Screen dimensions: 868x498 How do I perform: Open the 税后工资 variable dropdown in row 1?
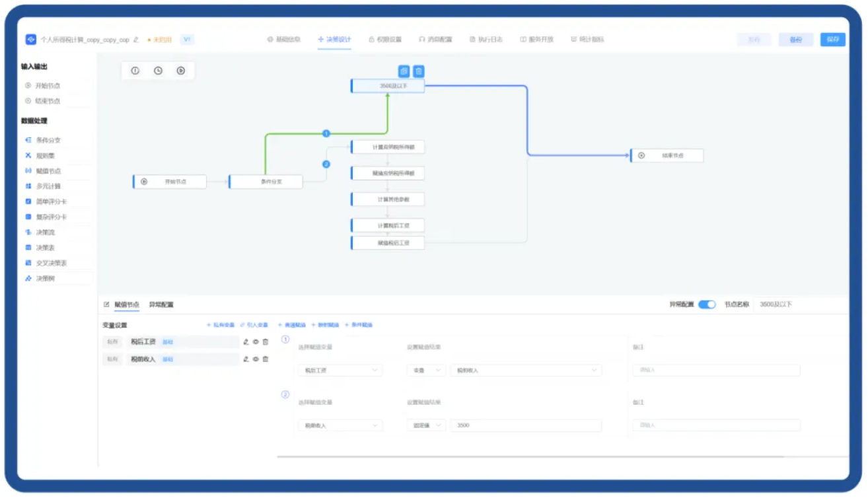coord(340,371)
